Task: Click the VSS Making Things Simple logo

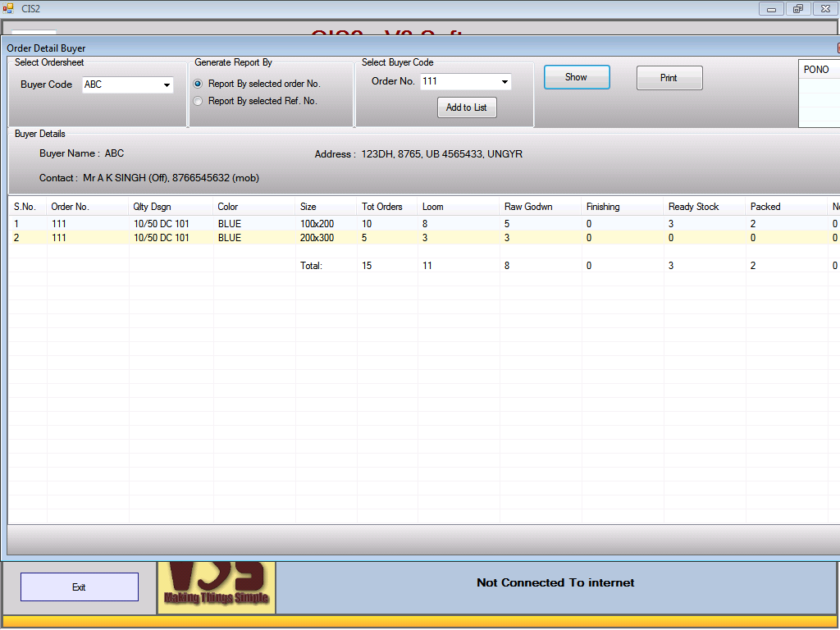Action: (x=217, y=587)
